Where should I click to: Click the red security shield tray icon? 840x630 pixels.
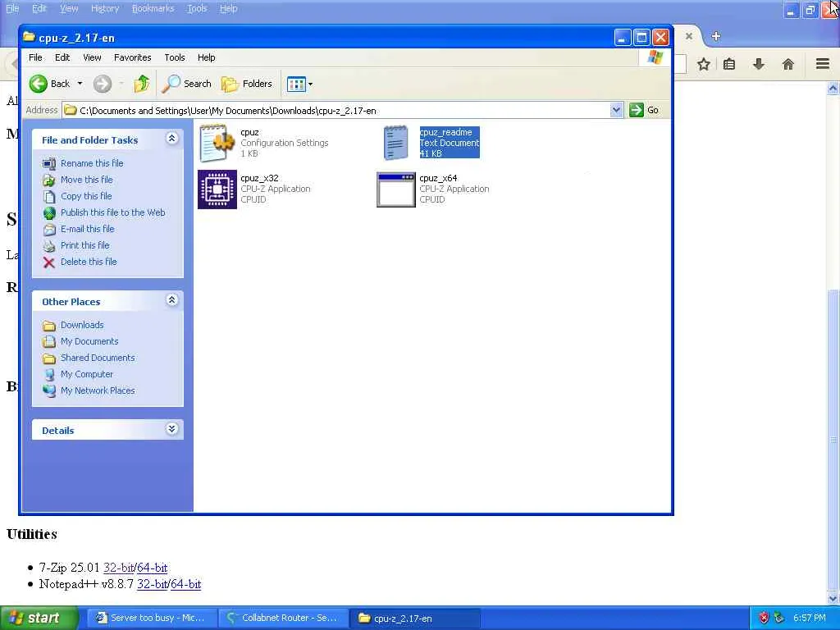click(x=764, y=618)
